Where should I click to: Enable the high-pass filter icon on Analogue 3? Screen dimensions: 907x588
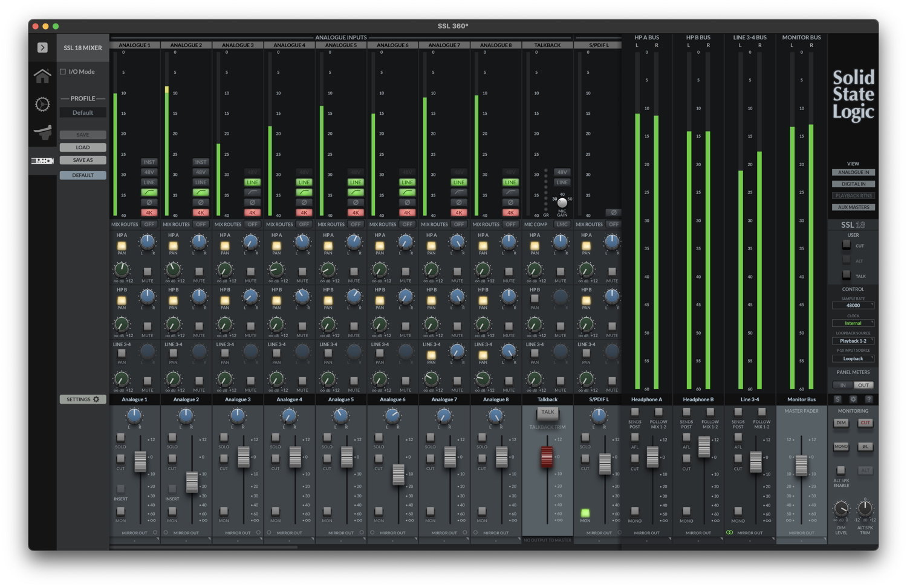pyautogui.click(x=252, y=192)
